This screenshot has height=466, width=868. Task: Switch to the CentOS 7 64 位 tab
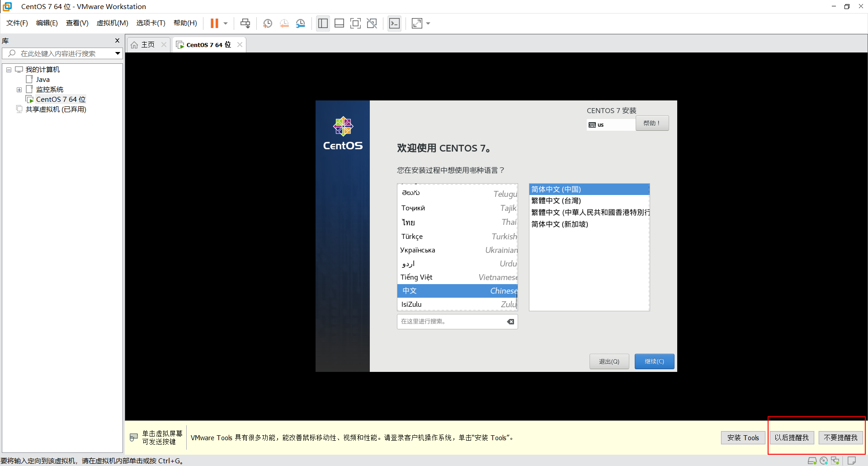[x=208, y=45]
